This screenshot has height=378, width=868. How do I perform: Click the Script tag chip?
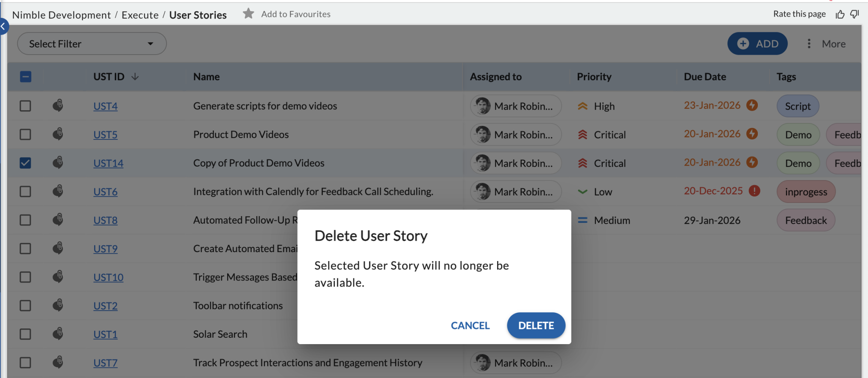[798, 106]
